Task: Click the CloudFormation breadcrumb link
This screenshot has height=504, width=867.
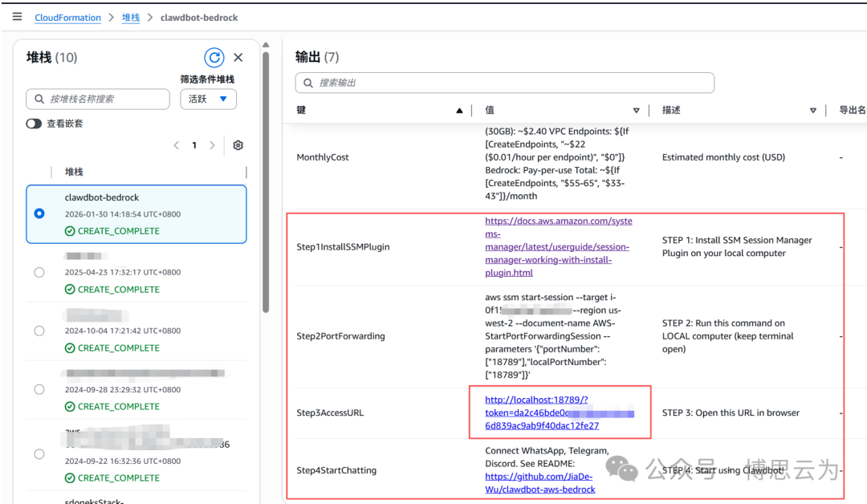Action: 68,18
